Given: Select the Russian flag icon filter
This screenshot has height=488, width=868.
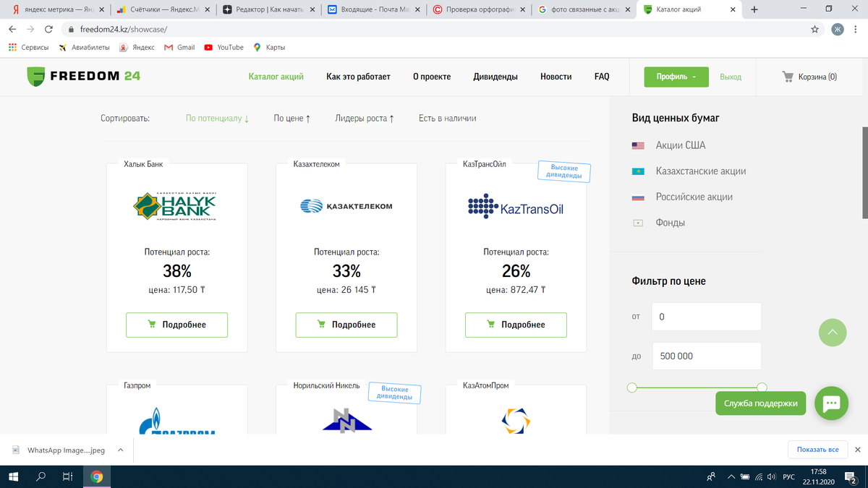Looking at the screenshot, I should tap(638, 197).
